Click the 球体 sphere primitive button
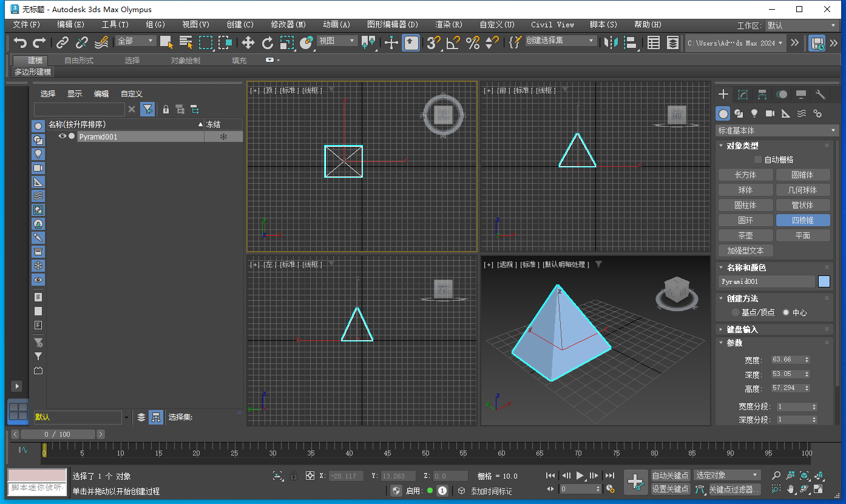This screenshot has height=504, width=846. [x=745, y=190]
